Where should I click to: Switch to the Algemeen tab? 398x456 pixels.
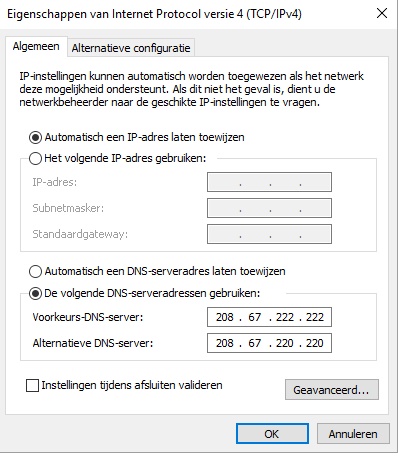(x=36, y=46)
